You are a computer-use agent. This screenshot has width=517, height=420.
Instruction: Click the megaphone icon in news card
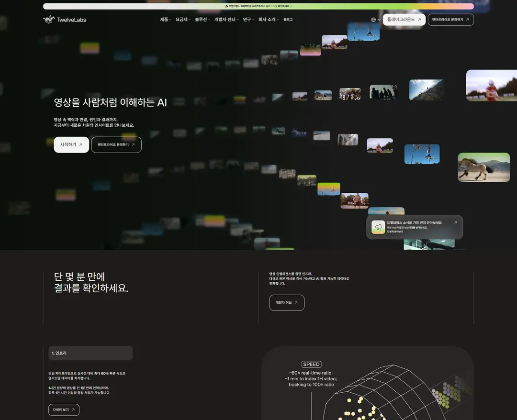point(378,227)
